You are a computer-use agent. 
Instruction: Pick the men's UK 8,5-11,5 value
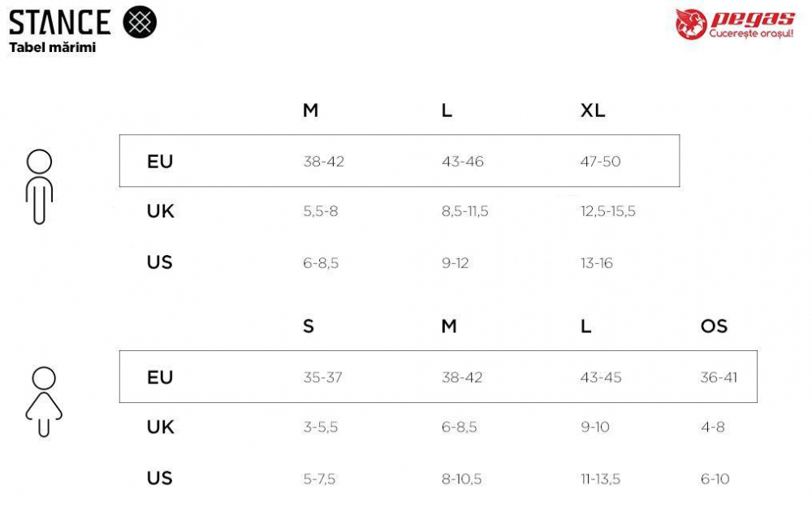pyautogui.click(x=464, y=212)
